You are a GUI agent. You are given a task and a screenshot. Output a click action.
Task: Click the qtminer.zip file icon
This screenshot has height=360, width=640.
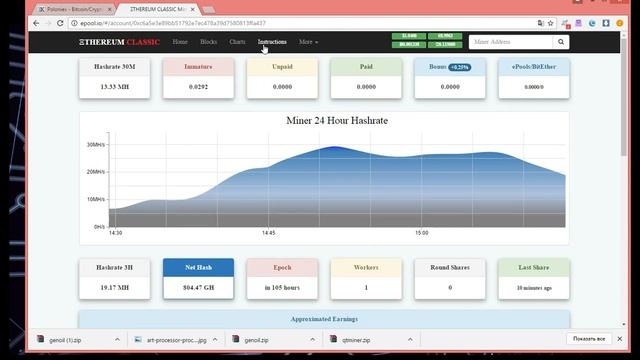333,339
